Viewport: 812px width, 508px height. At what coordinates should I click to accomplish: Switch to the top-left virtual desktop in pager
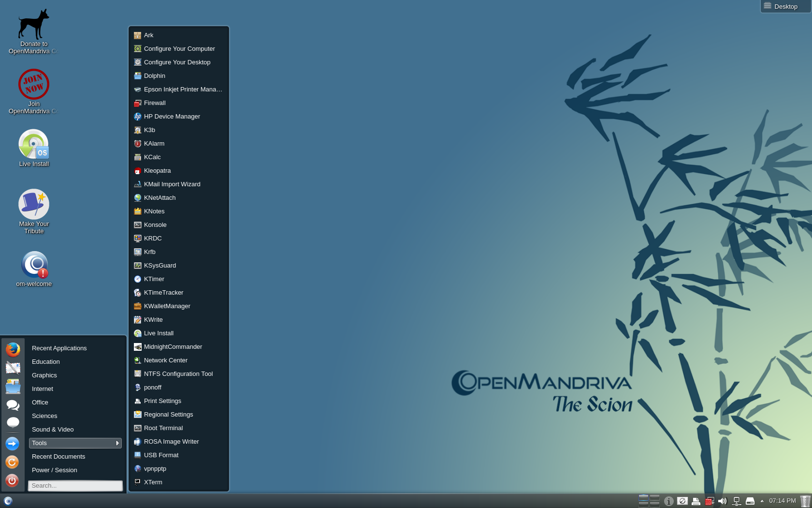(x=643, y=497)
